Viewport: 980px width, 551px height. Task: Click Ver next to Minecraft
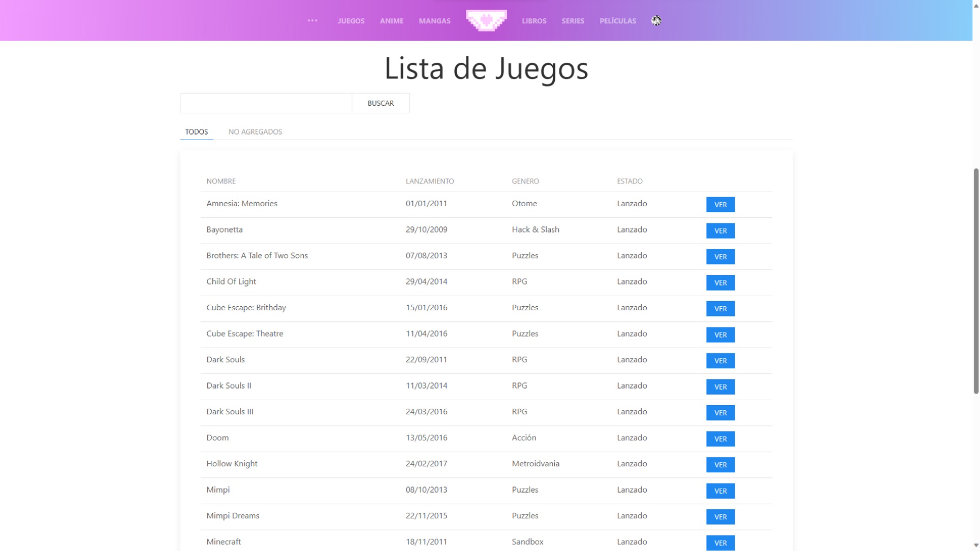tap(720, 542)
